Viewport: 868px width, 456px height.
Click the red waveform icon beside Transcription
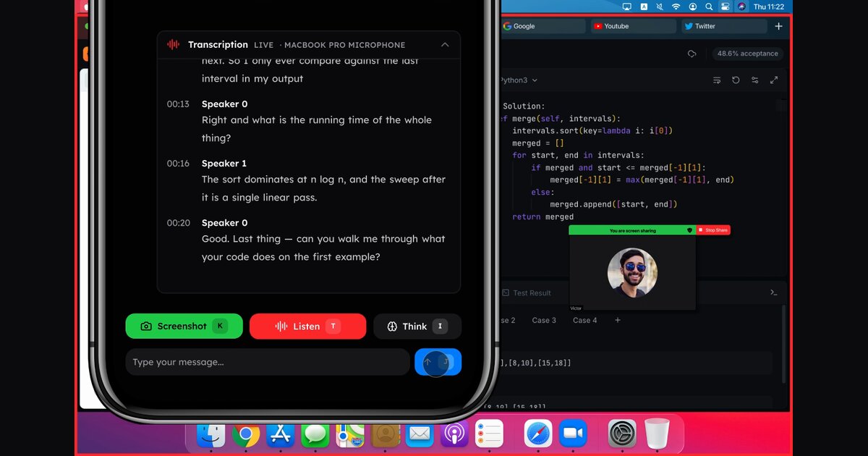click(174, 45)
